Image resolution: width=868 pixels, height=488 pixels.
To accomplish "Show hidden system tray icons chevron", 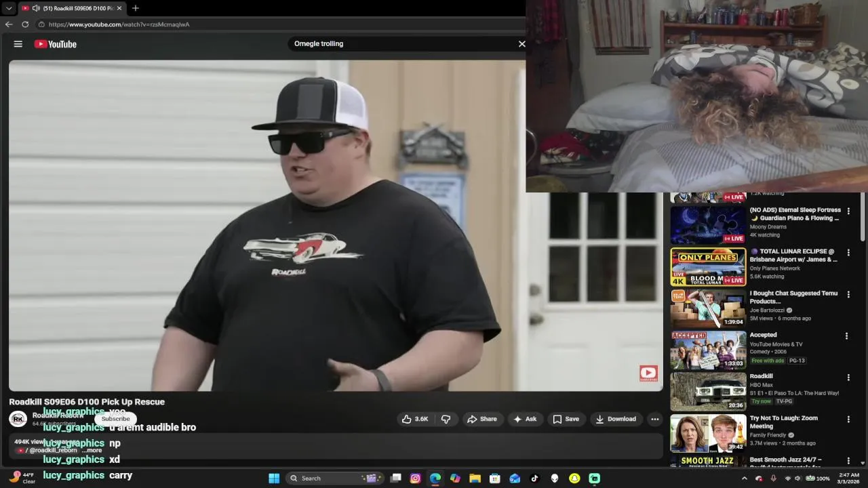I will pyautogui.click(x=745, y=478).
